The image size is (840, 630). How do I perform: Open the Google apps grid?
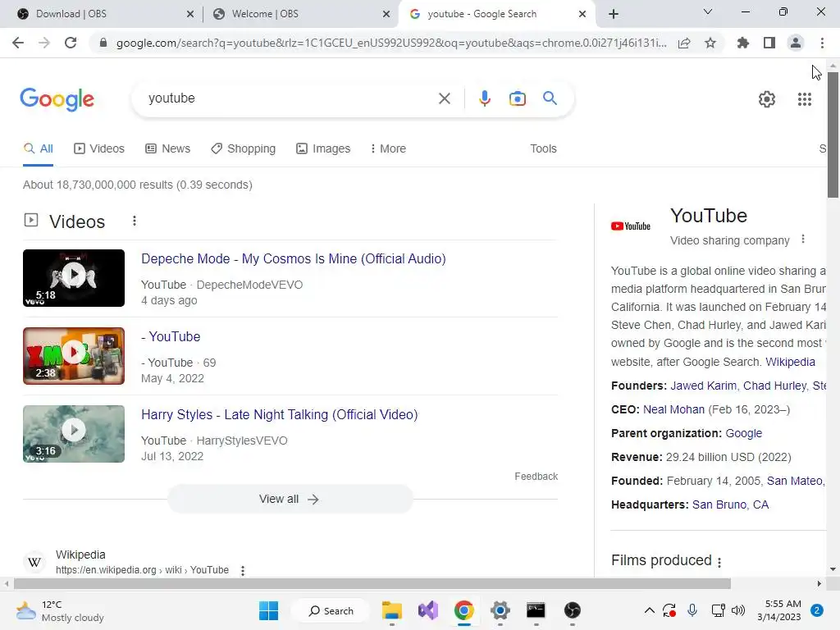(805, 99)
